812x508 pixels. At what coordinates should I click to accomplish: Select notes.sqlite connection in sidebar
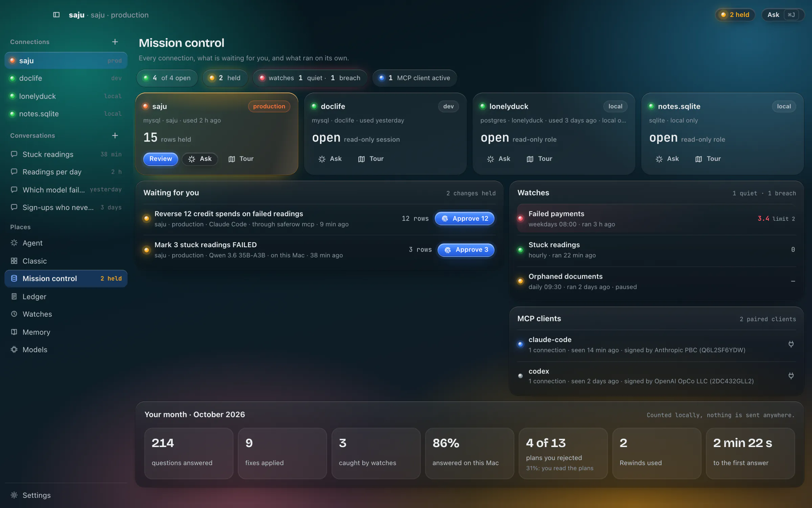(x=66, y=114)
